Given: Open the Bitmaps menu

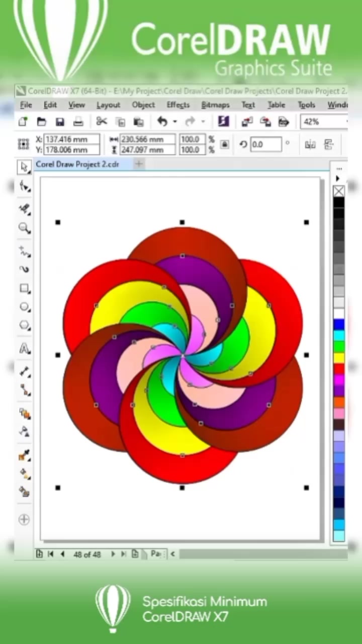Looking at the screenshot, I should coord(215,105).
